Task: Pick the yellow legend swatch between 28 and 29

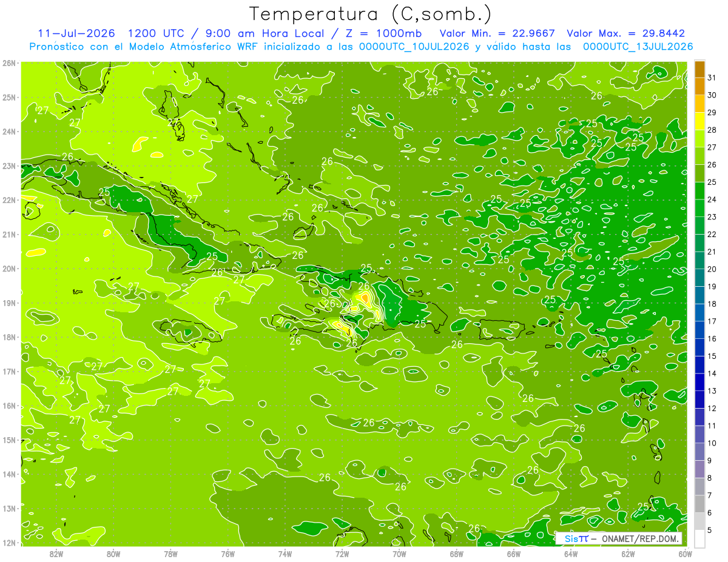Action: click(x=699, y=121)
